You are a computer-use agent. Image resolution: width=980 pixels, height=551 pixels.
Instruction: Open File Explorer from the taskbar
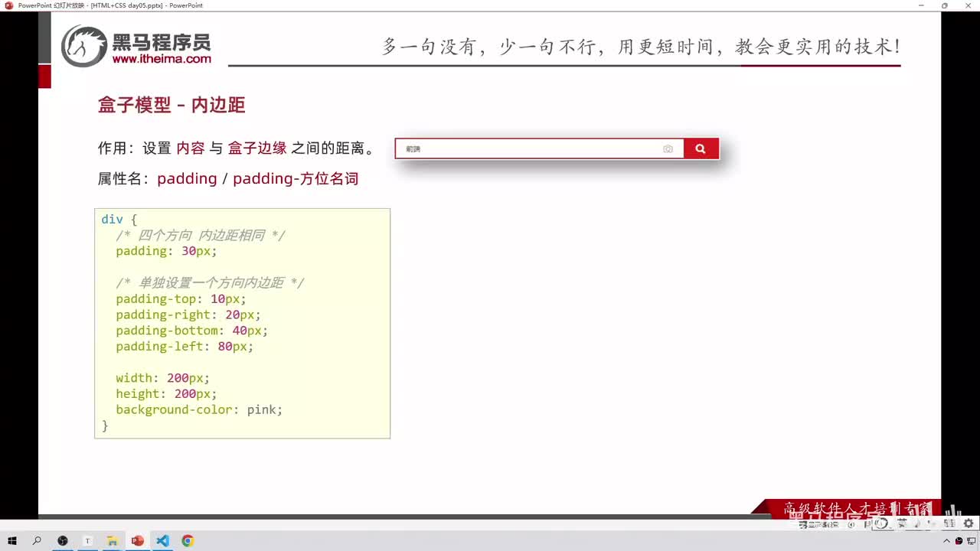(112, 541)
